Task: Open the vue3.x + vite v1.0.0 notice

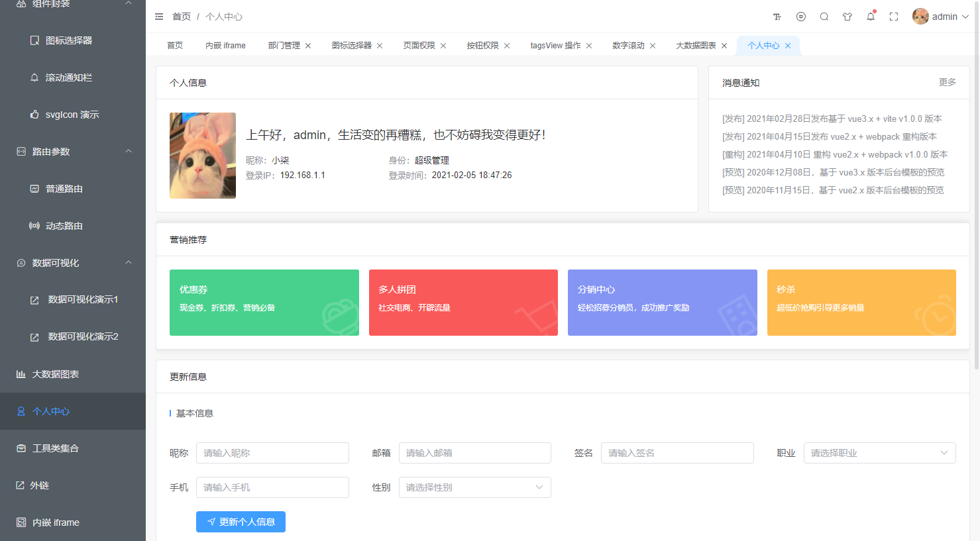Action: [x=832, y=119]
